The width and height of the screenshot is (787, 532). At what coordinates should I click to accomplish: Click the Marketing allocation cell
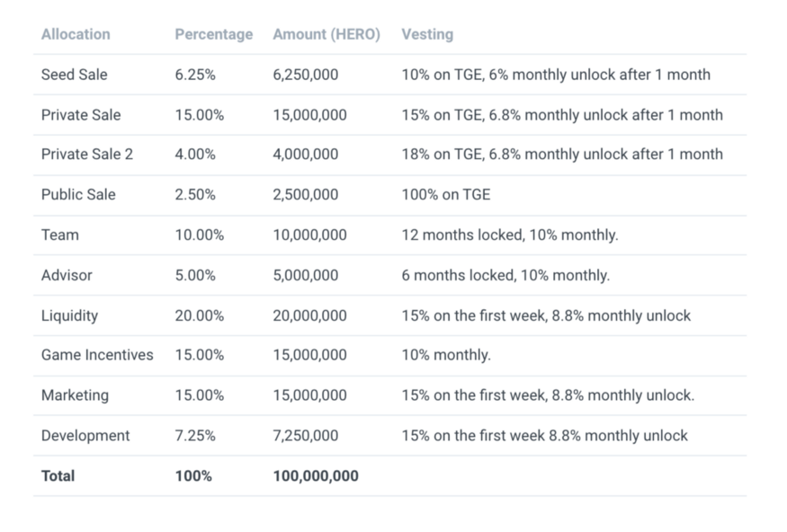click(x=75, y=395)
